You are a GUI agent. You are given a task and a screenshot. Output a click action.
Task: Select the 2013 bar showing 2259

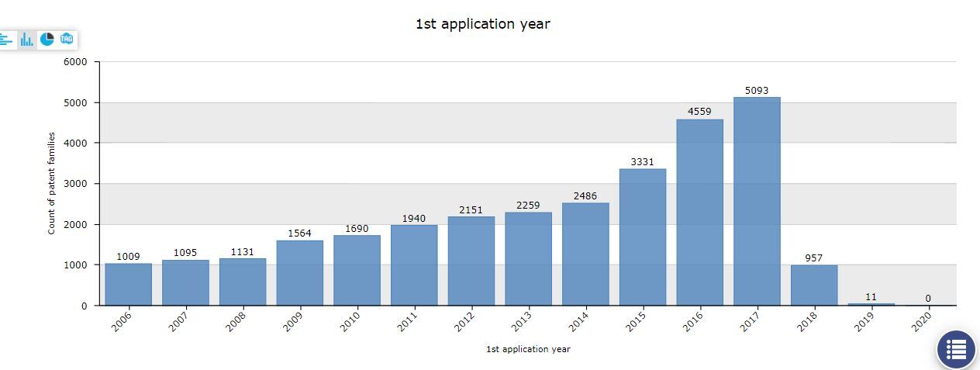[528, 258]
